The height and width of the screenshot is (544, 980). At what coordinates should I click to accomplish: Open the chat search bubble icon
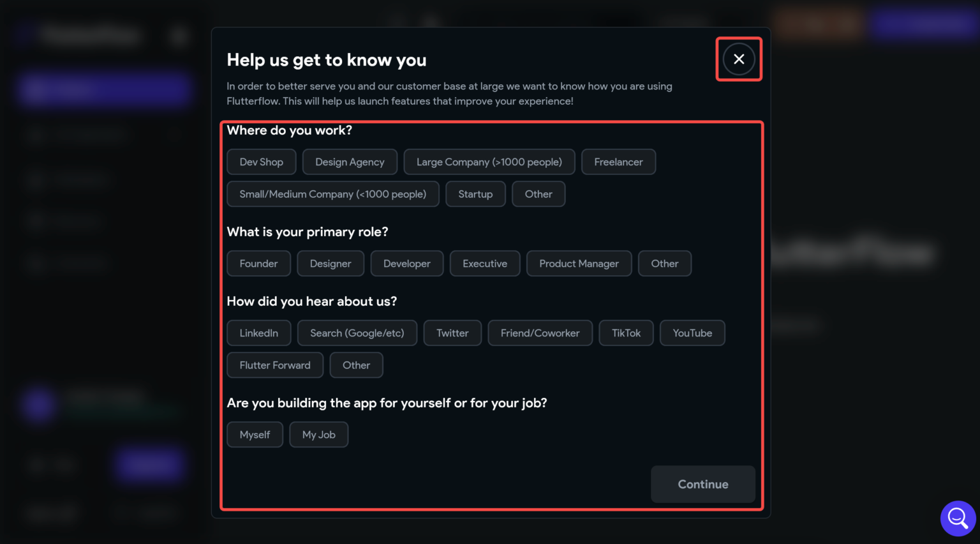(958, 518)
